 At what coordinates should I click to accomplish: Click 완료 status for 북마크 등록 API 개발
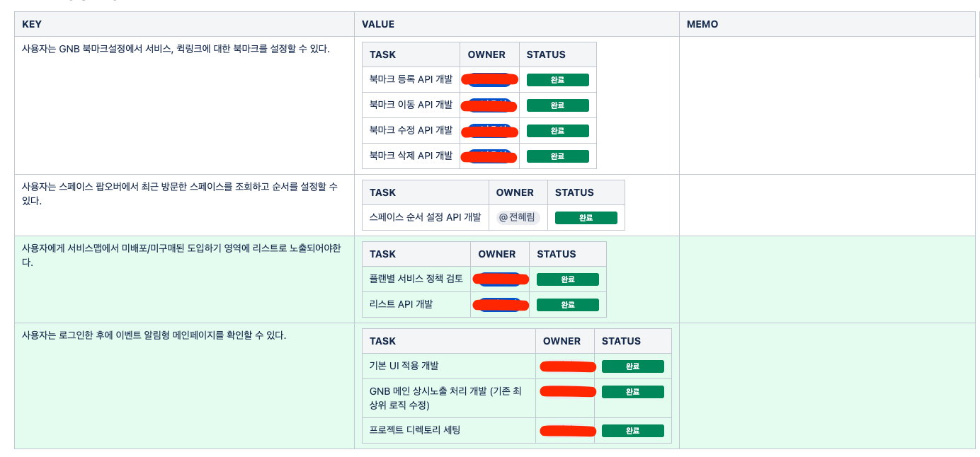tap(557, 80)
